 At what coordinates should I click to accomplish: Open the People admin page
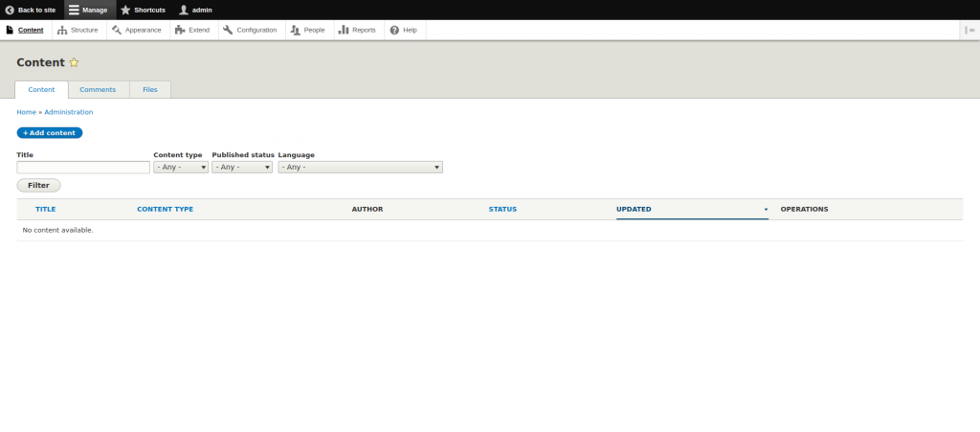click(307, 30)
